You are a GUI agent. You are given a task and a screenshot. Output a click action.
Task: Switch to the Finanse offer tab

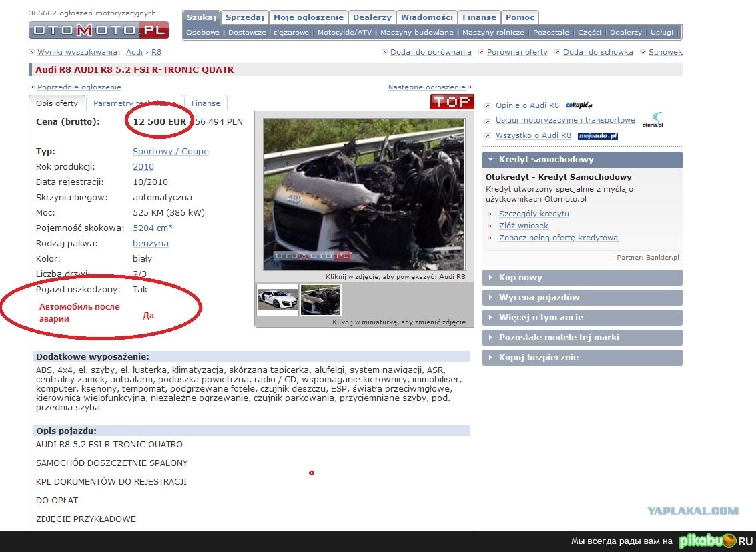206,103
